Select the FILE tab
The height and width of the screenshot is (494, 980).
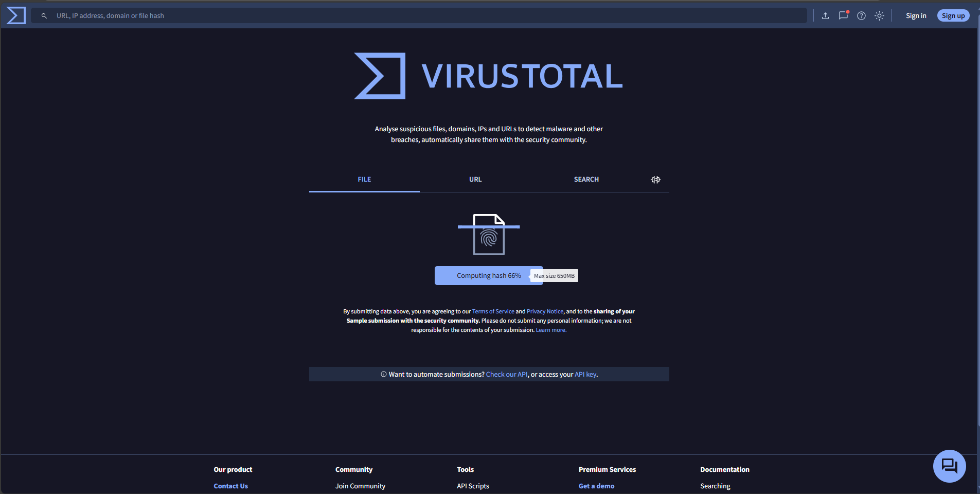pos(364,179)
